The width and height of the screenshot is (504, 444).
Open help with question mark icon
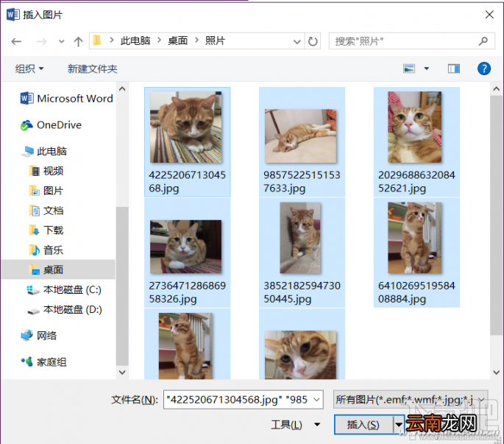coord(483,68)
